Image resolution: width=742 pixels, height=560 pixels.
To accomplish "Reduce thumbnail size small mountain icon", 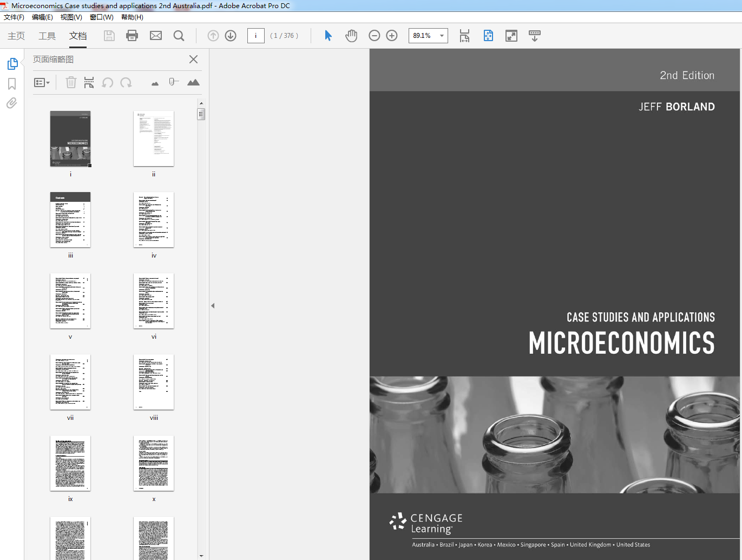I will (155, 83).
